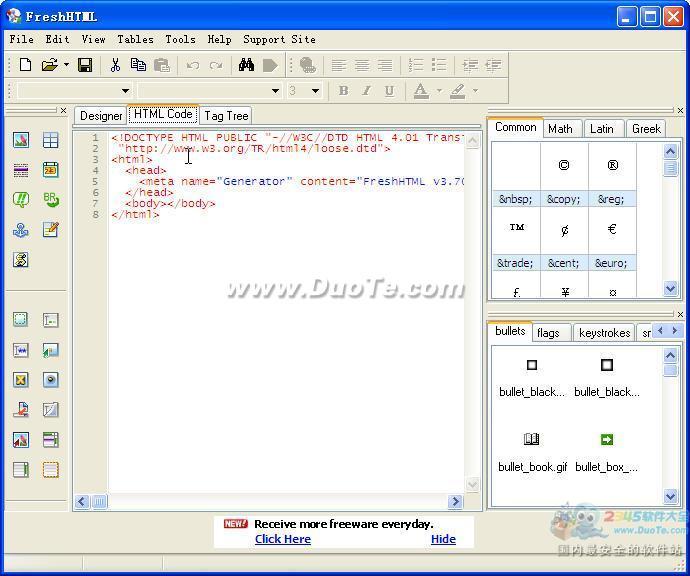Insert a hyperlink with the globe icon
690x576 pixels.
[x=308, y=66]
